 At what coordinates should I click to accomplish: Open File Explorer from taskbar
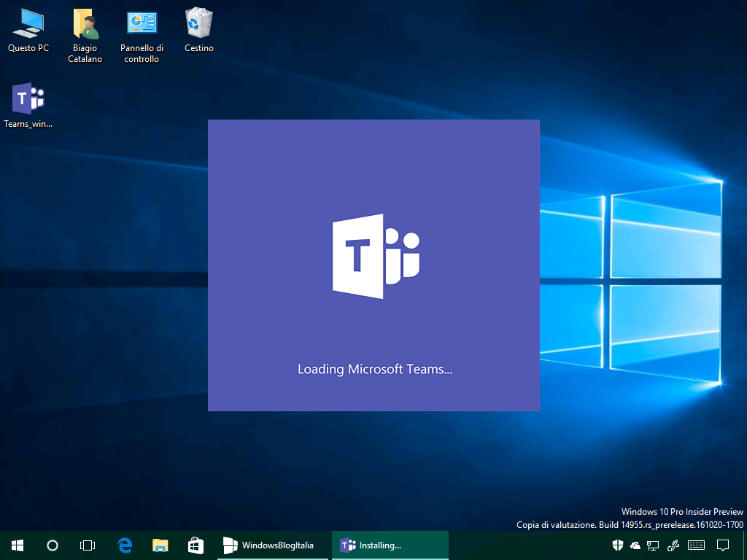[x=160, y=545]
